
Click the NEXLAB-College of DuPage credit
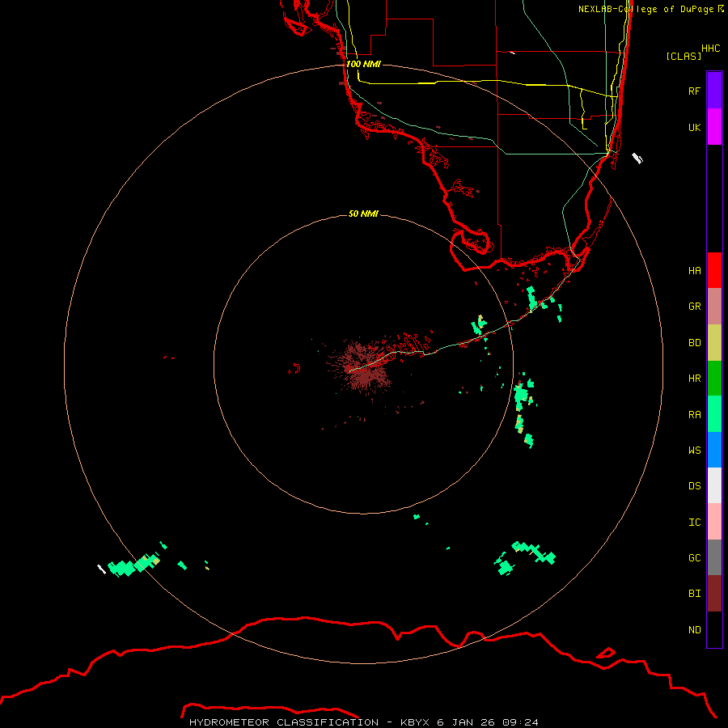(650, 9)
